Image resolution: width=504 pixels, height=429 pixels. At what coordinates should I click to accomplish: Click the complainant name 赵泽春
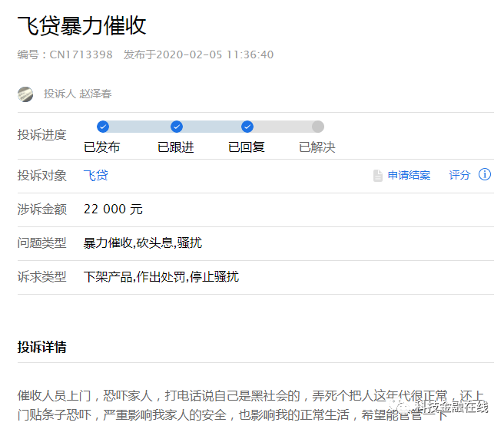[x=95, y=94]
